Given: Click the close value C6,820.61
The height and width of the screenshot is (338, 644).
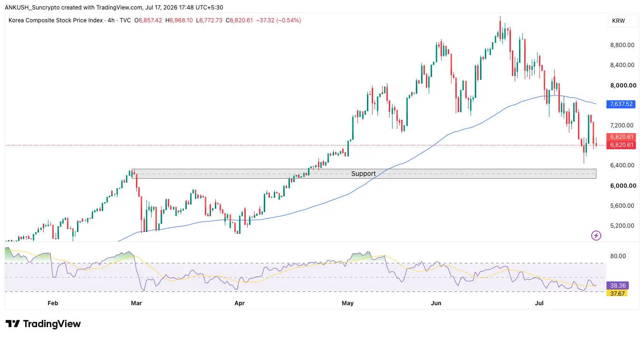Looking at the screenshot, I should click(x=239, y=20).
